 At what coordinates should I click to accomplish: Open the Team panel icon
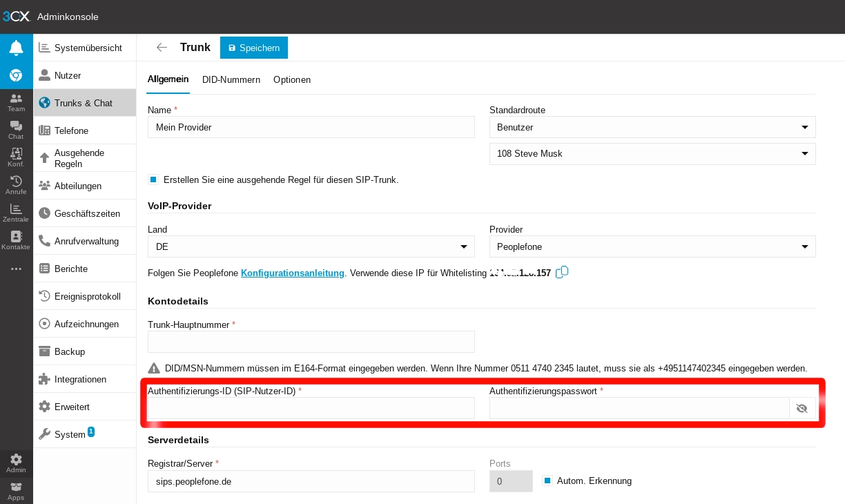(x=16, y=102)
